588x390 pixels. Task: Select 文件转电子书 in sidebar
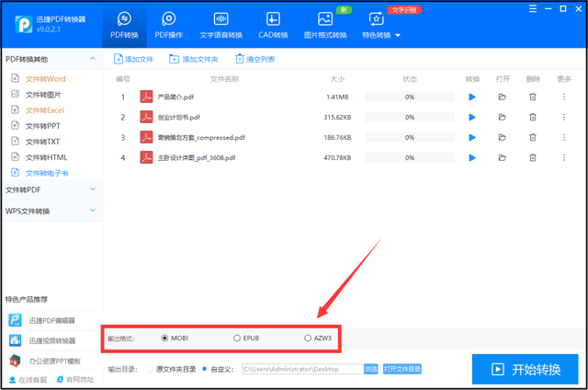tap(47, 173)
